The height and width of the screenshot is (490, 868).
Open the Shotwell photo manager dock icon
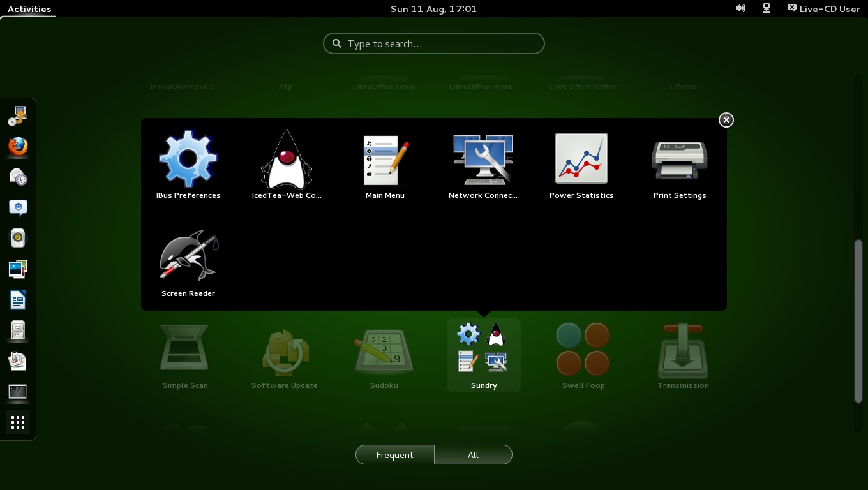(x=18, y=269)
